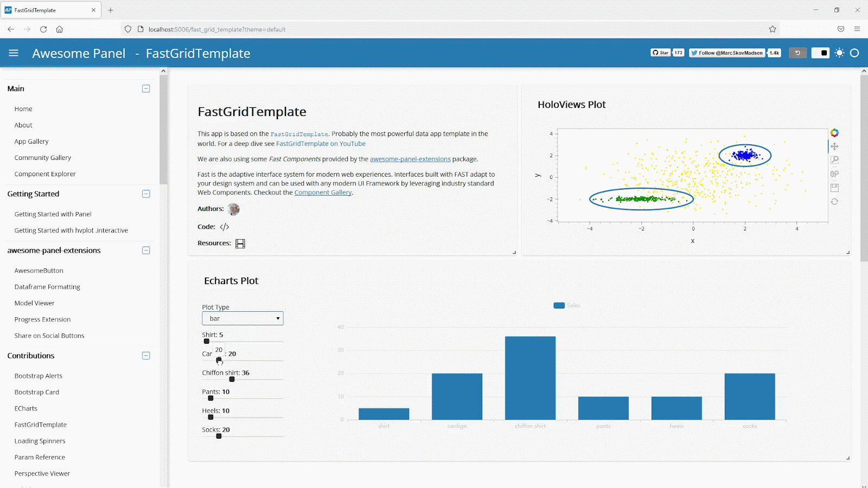Toggle the theme switch in header

(820, 53)
